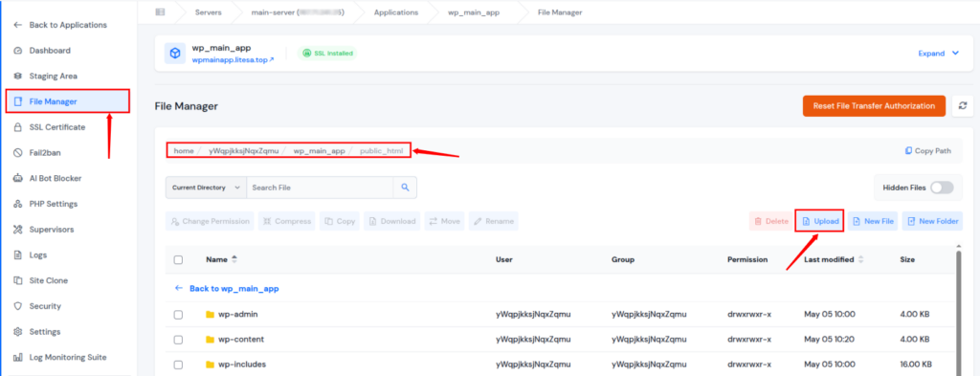Sort by Name column arrows
980x376 pixels.
tap(234, 259)
